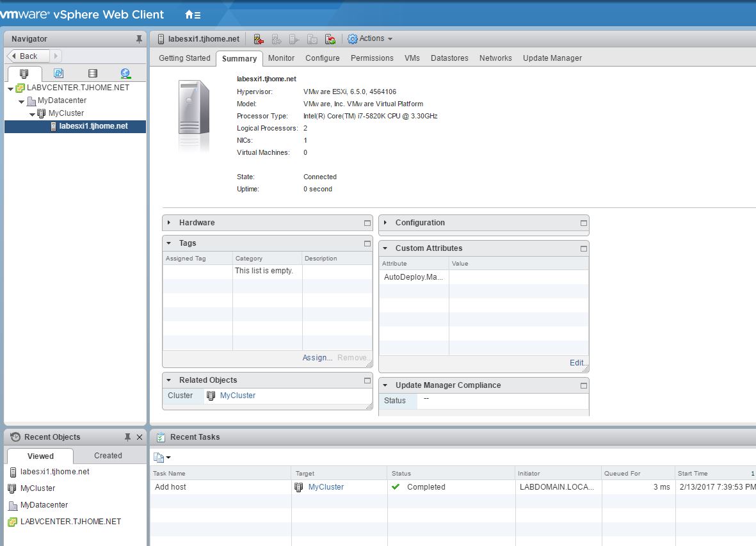Image resolution: width=756 pixels, height=546 pixels.
Task: Maximize the Related Objects portlet
Action: 367,381
